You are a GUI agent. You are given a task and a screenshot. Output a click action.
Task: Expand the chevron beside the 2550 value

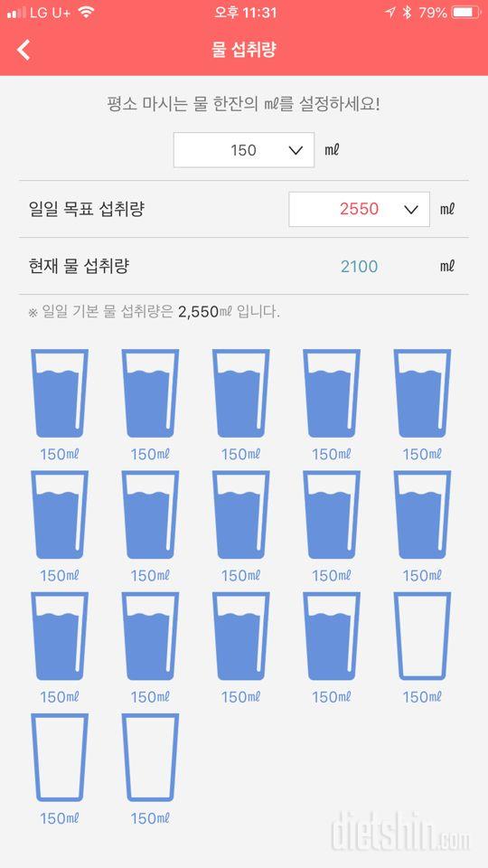point(410,210)
